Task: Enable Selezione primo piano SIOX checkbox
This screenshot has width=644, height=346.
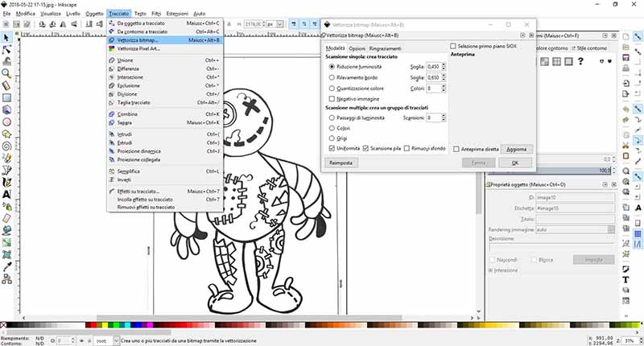Action: (x=453, y=47)
